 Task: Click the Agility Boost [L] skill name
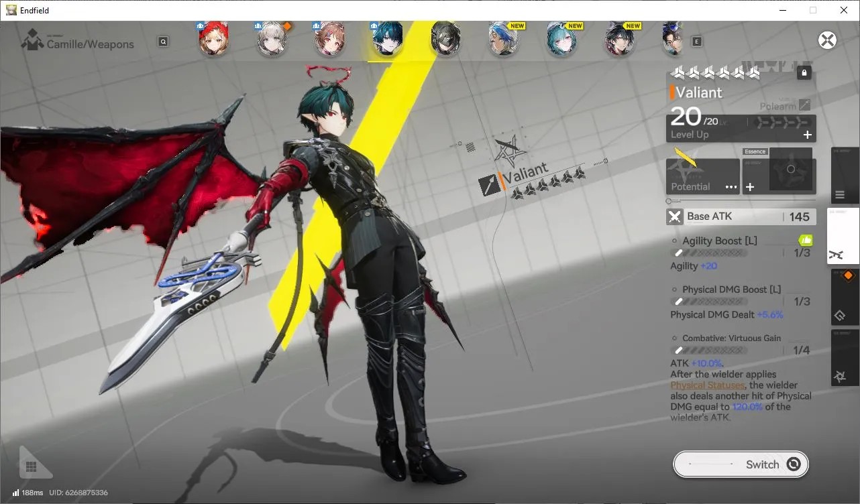(720, 241)
